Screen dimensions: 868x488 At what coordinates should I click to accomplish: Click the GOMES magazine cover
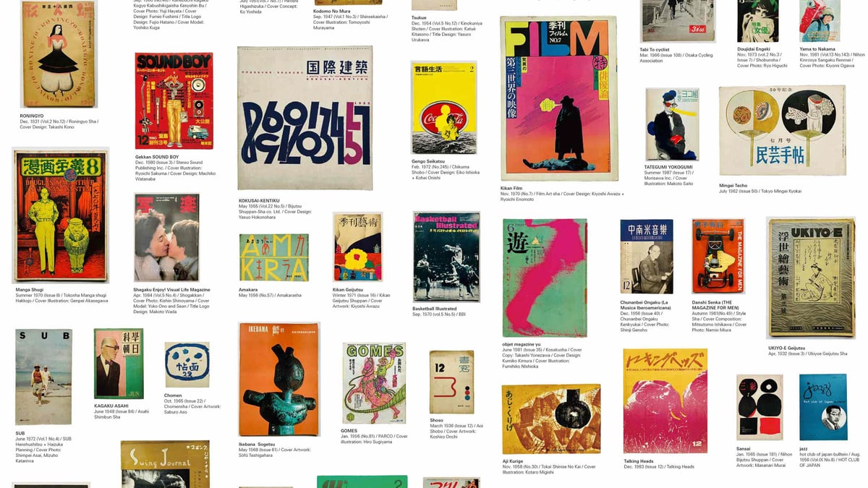pos(374,383)
